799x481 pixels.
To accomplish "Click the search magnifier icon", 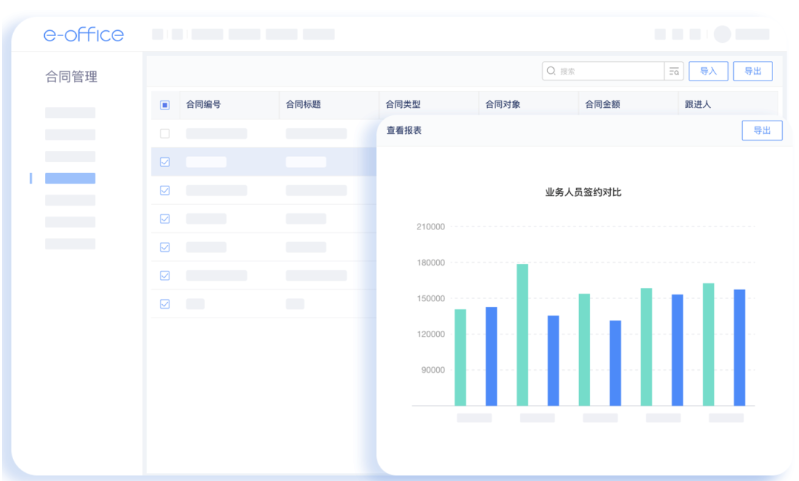I will click(x=551, y=71).
